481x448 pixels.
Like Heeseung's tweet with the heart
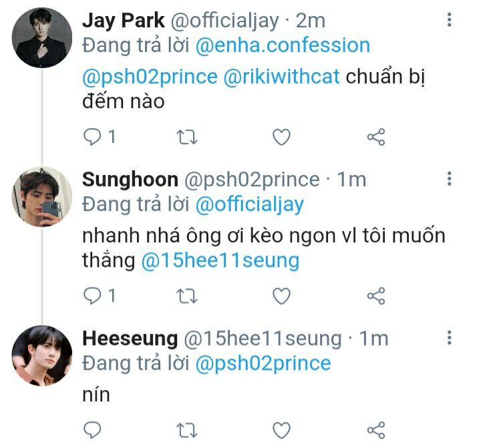pos(282,428)
